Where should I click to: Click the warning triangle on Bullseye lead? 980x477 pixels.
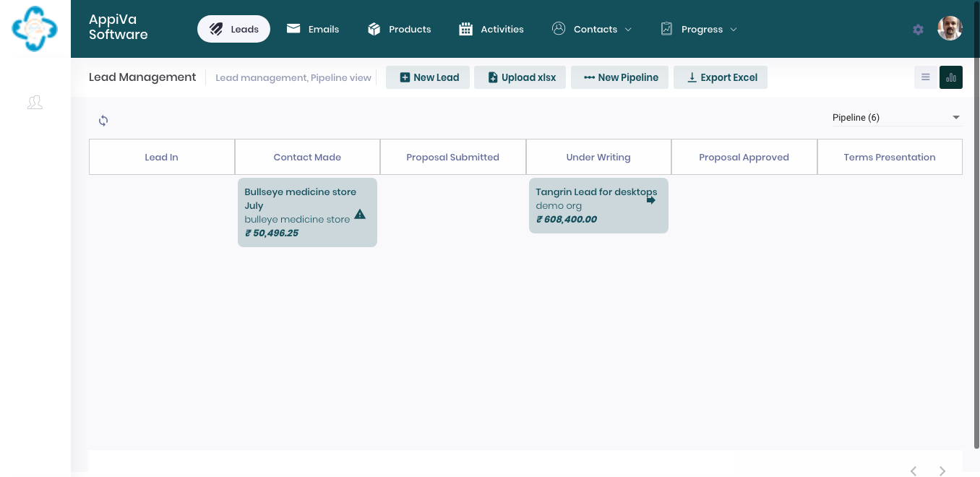360,215
